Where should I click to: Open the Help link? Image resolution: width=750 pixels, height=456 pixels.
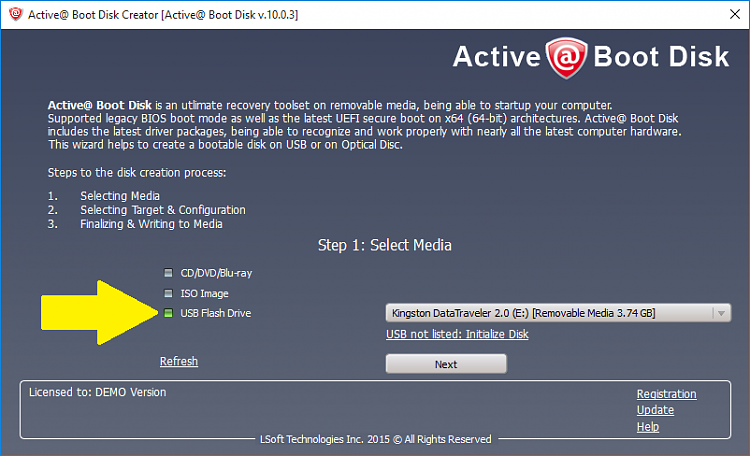pos(647,427)
